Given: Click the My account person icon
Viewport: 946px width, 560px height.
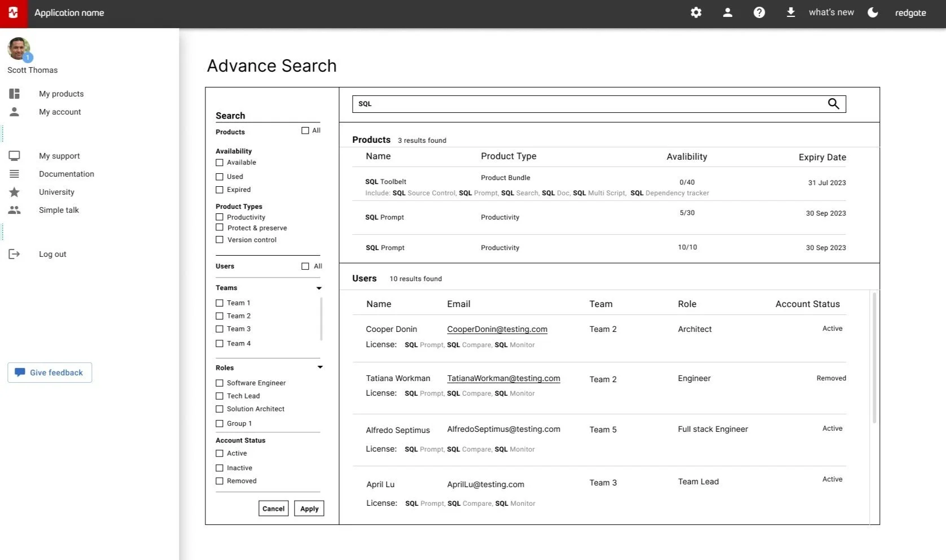Looking at the screenshot, I should (15, 112).
